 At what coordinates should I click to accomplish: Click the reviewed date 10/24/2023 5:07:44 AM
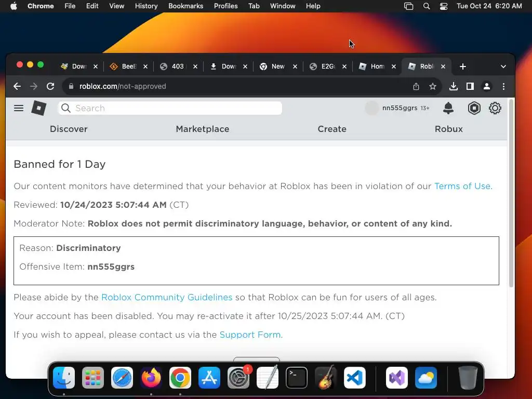113,205
